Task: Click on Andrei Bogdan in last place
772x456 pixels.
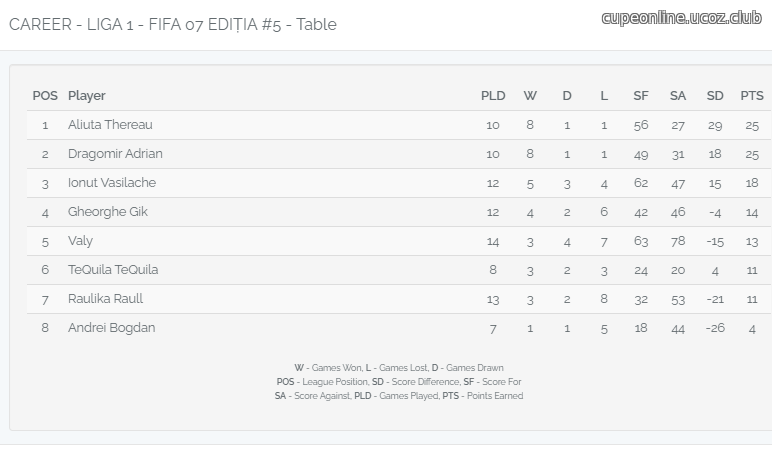Action: [x=112, y=328]
